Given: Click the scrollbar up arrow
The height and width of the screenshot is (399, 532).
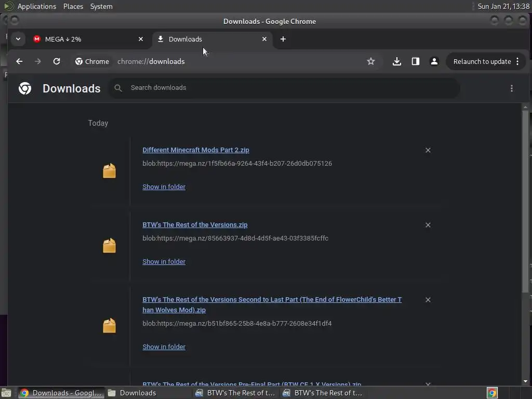Looking at the screenshot, I should coord(525,107).
